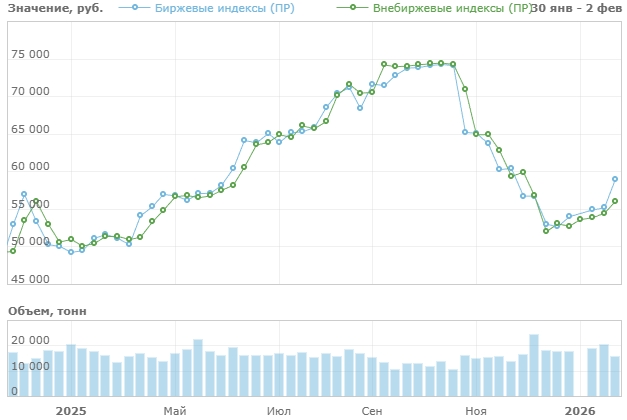This screenshot has height=420, width=627.
Task: Click the blue legend marker icon
Action: tap(136, 8)
